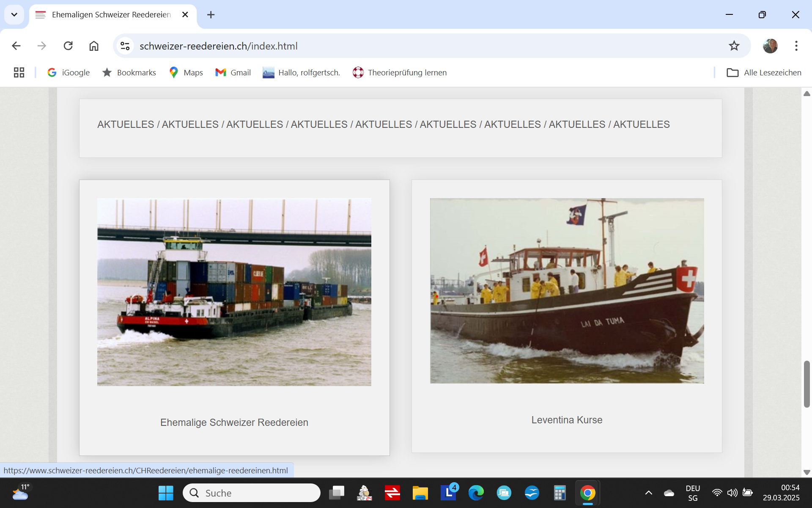Expand the tab search dropdown
The height and width of the screenshot is (508, 812).
(14, 15)
